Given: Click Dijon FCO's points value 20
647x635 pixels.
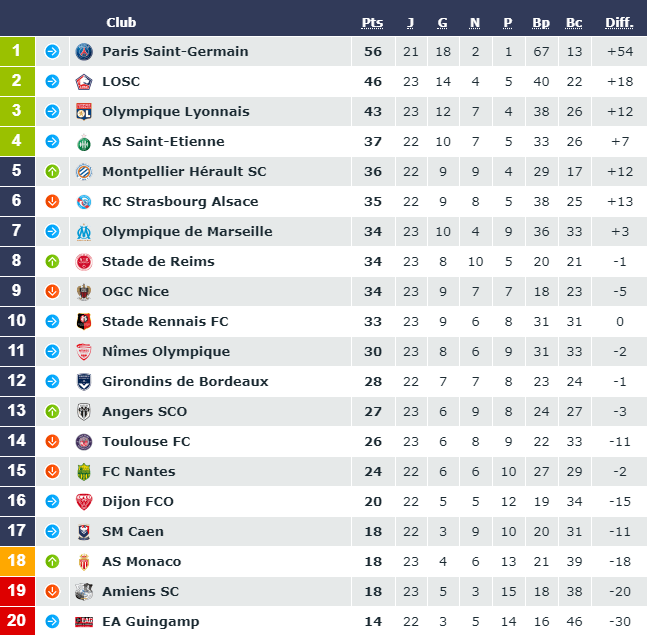Looking at the screenshot, I should [373, 502].
